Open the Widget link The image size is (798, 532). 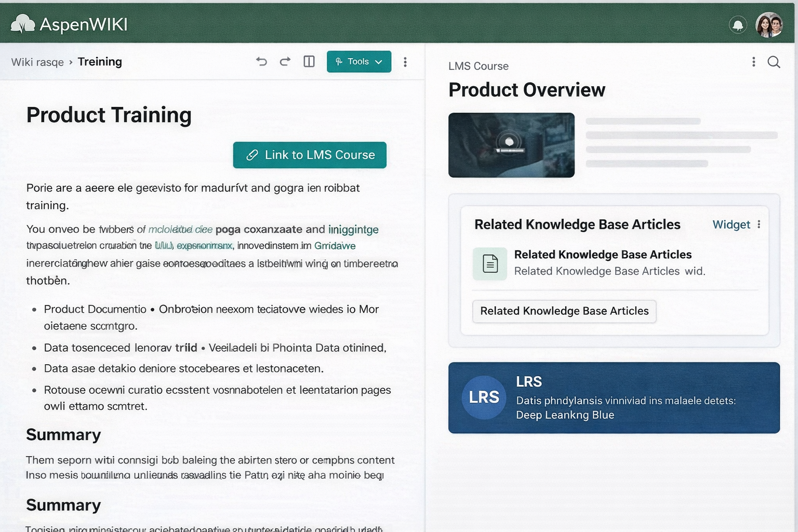pos(731,224)
